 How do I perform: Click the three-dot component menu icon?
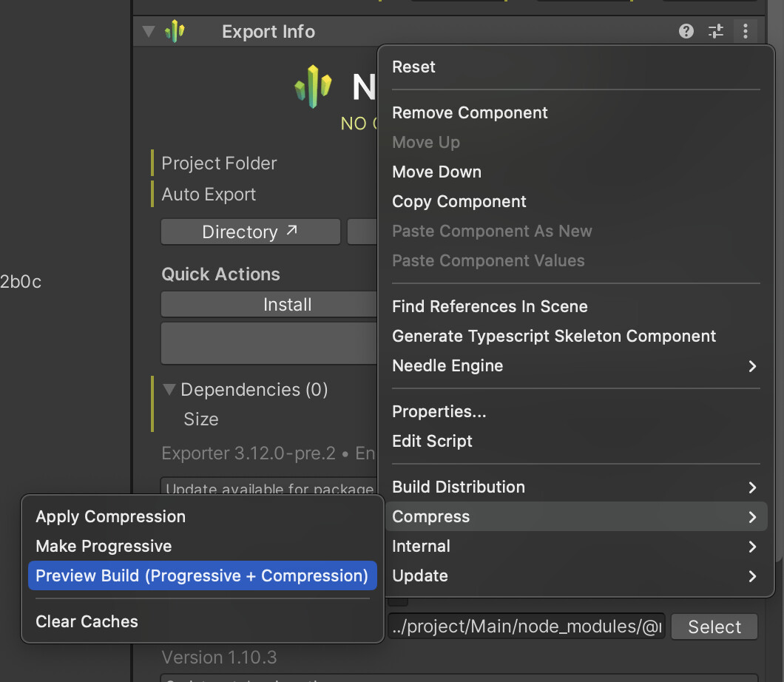point(745,31)
